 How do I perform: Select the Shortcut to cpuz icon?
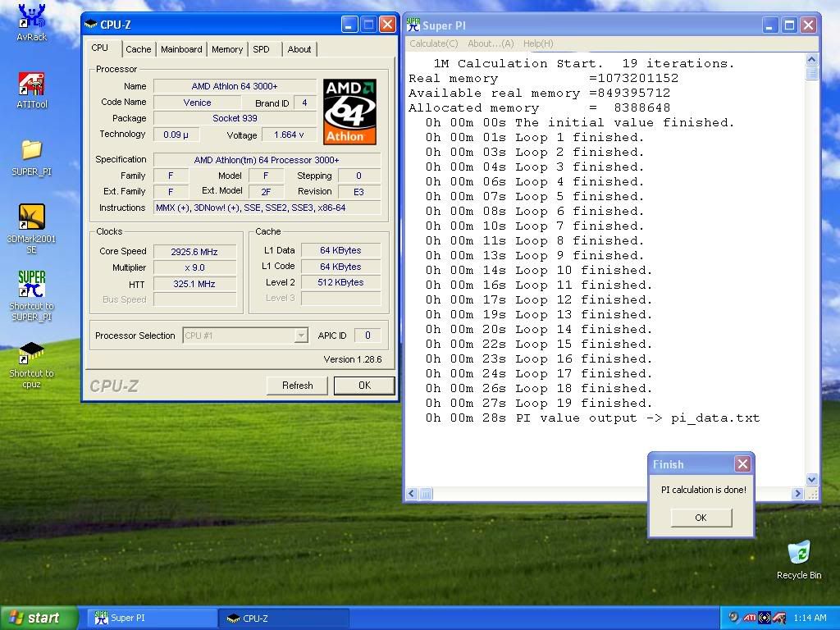[32, 365]
